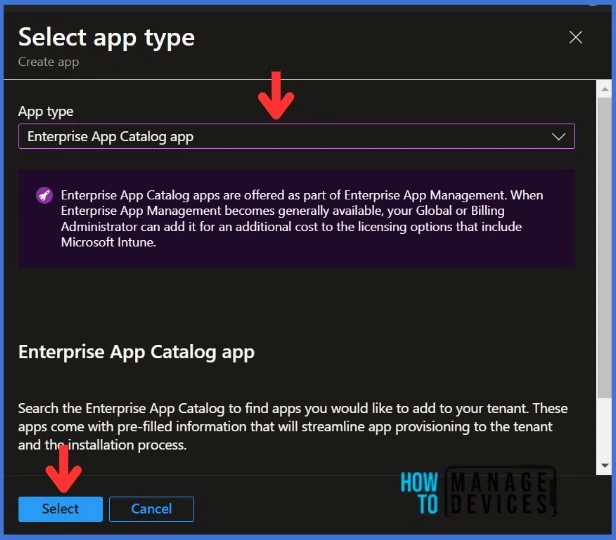Click the App type dropdown chevron
Image resolution: width=616 pixels, height=540 pixels.
coord(558,137)
